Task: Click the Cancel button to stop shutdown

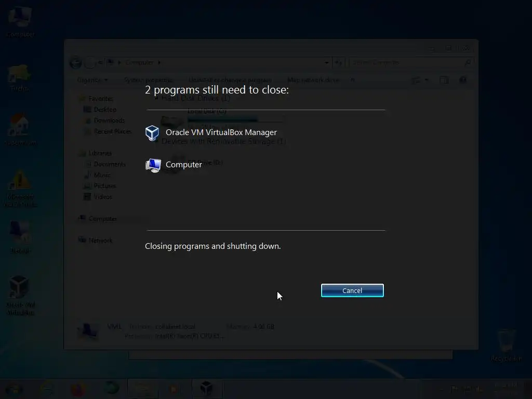Action: tap(352, 290)
